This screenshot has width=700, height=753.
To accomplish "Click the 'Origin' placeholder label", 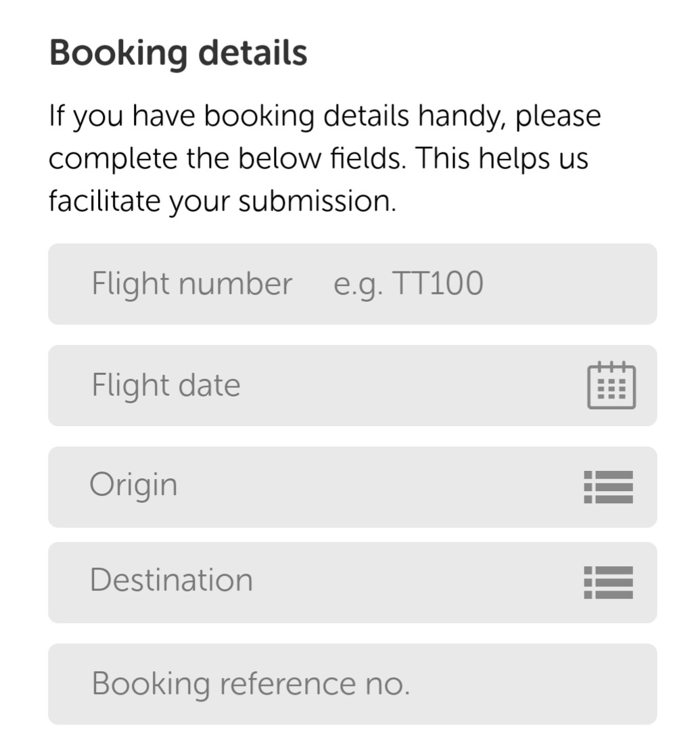I will 133,485.
